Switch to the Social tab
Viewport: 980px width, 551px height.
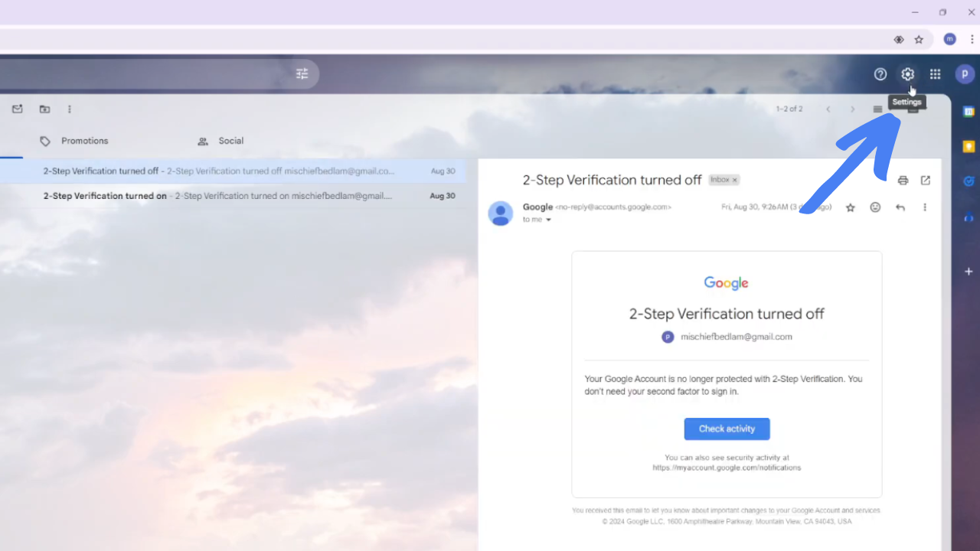pyautogui.click(x=220, y=141)
